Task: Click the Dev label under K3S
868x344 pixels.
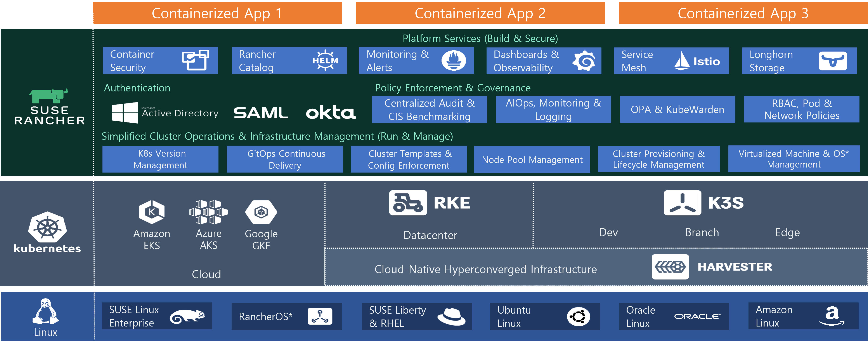Action: coord(608,232)
